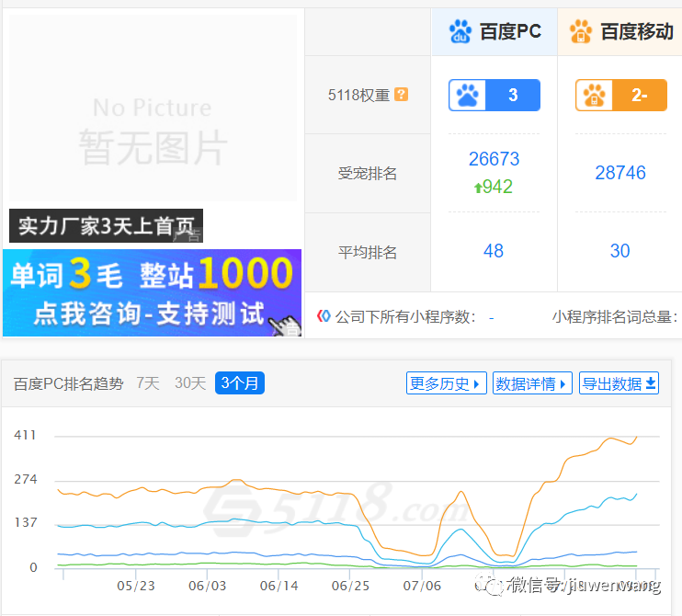Click the 小程序排名词总量 label

coord(615,316)
